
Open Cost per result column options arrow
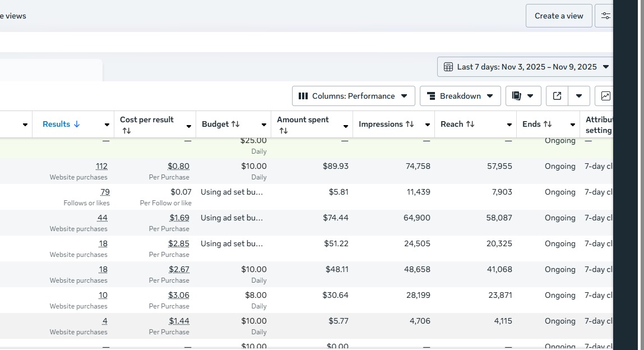(189, 126)
